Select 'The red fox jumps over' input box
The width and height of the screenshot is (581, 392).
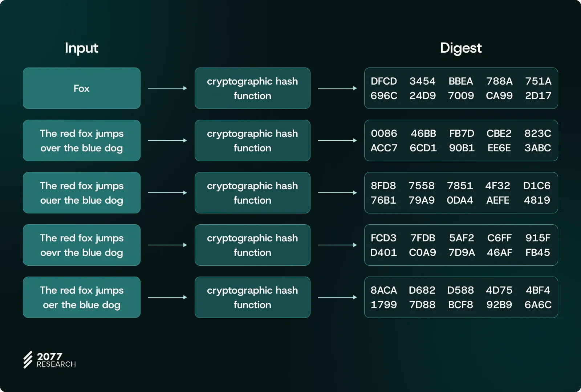pos(82,140)
